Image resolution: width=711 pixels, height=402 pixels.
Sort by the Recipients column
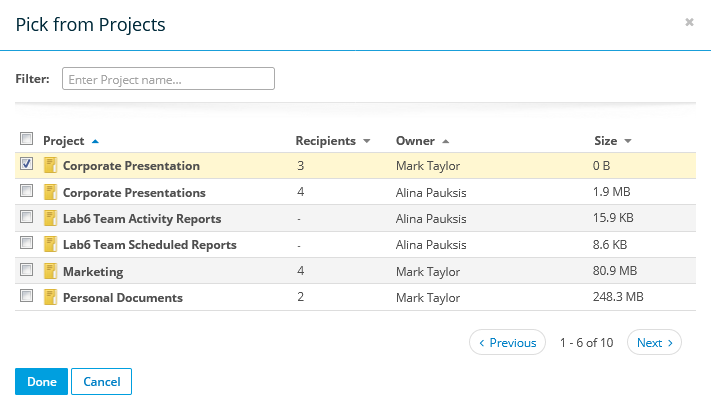point(326,141)
